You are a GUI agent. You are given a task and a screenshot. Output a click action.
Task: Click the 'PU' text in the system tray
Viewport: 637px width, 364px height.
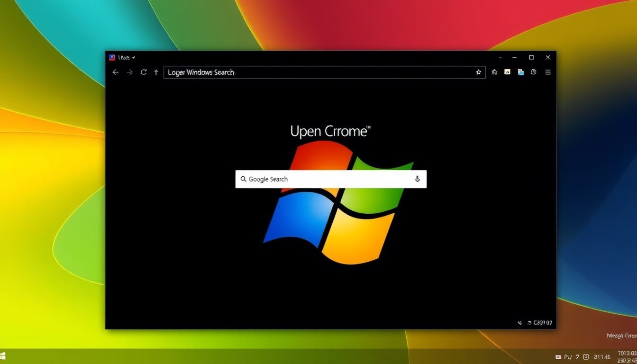click(568, 357)
